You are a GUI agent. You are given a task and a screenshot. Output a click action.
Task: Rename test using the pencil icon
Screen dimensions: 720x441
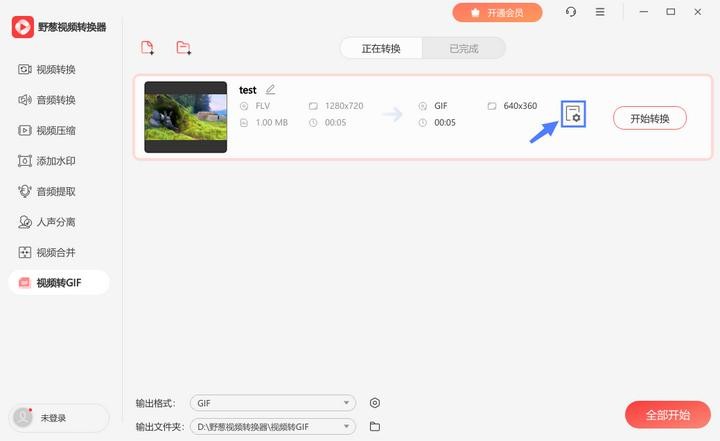270,90
